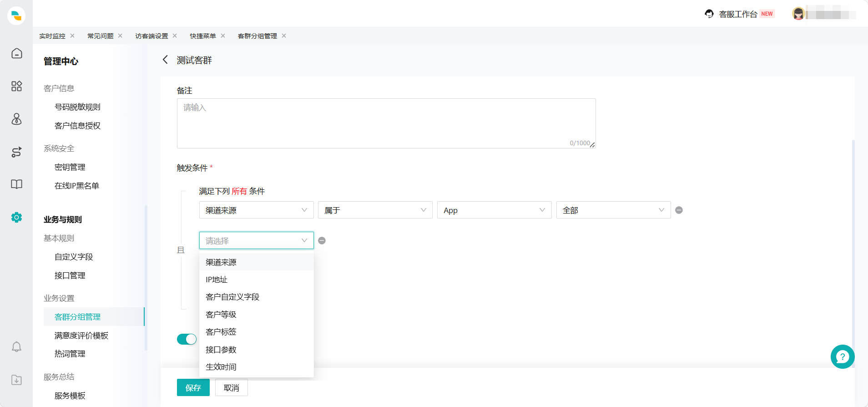
Task: Toggle the 所有 condition match mode
Action: tap(239, 191)
